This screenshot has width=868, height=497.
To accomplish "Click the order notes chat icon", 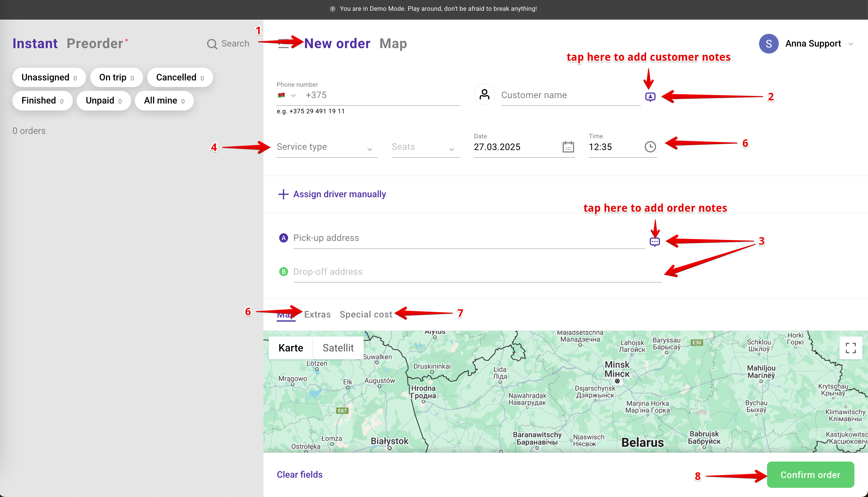I will pyautogui.click(x=654, y=242).
